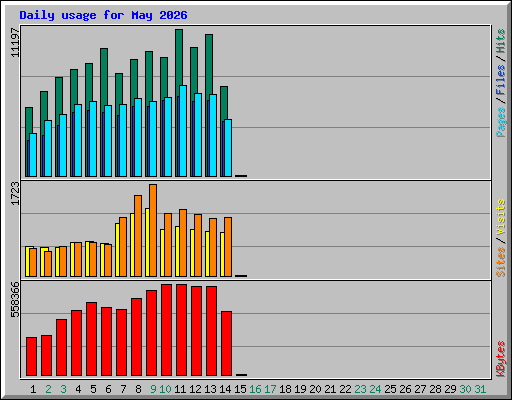Click the red KBytes bar for day 14
This screenshot has width=512, height=400.
pyautogui.click(x=226, y=344)
